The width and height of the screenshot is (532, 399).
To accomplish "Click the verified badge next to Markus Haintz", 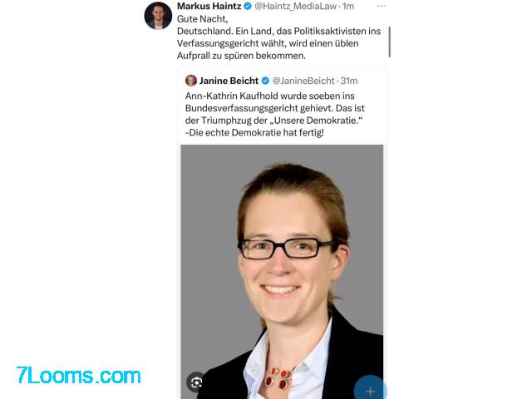I will (248, 6).
